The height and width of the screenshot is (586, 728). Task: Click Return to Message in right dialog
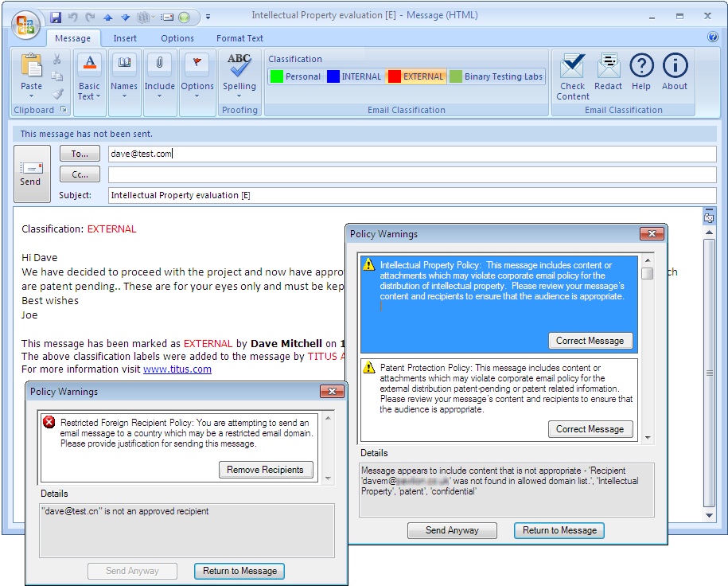point(559,530)
